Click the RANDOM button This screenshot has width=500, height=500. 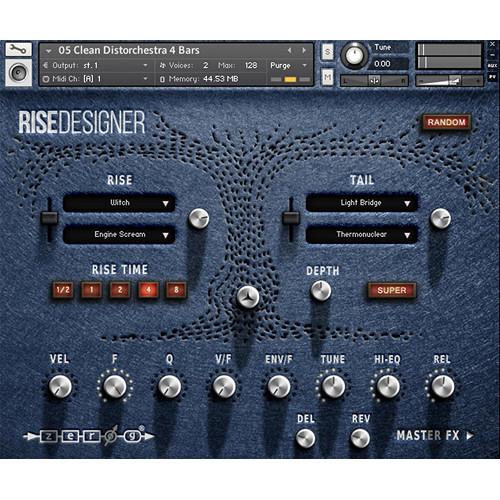446,122
